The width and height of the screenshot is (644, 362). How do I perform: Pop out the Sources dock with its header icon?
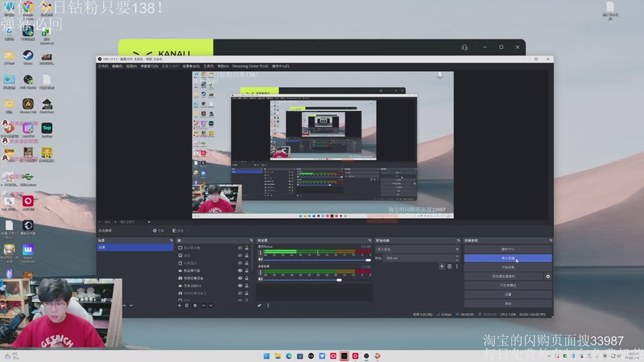click(x=251, y=241)
